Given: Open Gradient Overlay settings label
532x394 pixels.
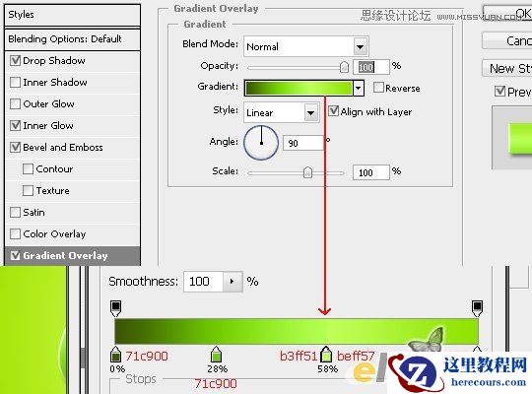Looking at the screenshot, I should (65, 255).
